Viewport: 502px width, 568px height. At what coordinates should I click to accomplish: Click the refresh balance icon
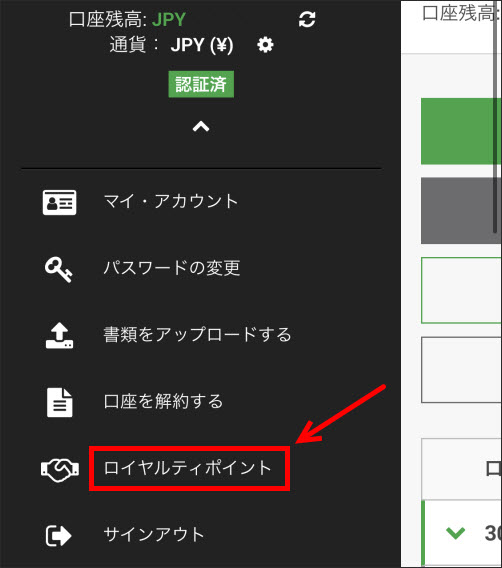click(x=307, y=20)
